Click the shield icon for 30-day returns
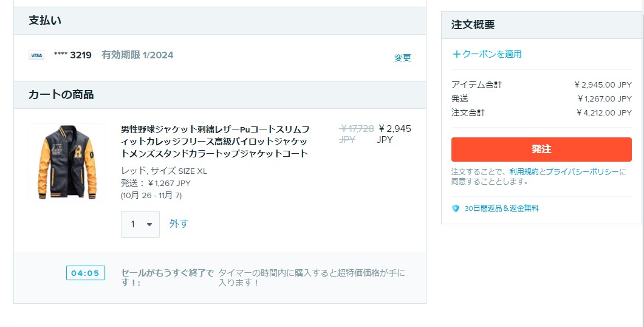644x327 pixels. (456, 208)
